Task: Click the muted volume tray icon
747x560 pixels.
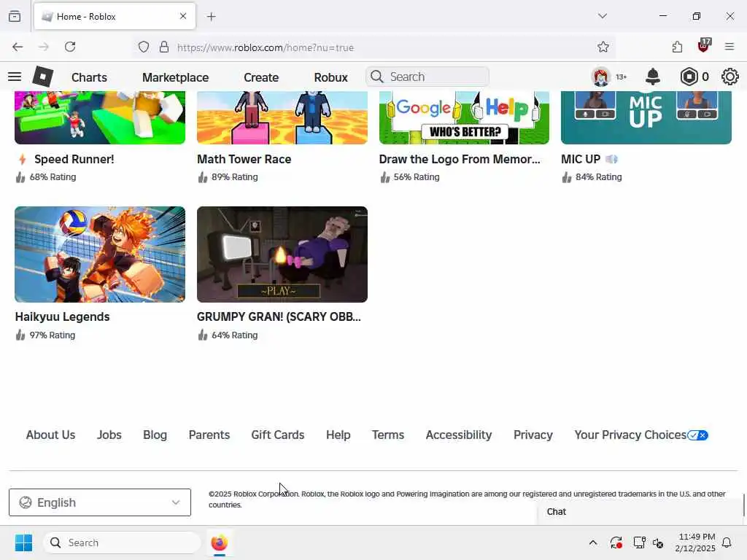Action: coord(658,542)
